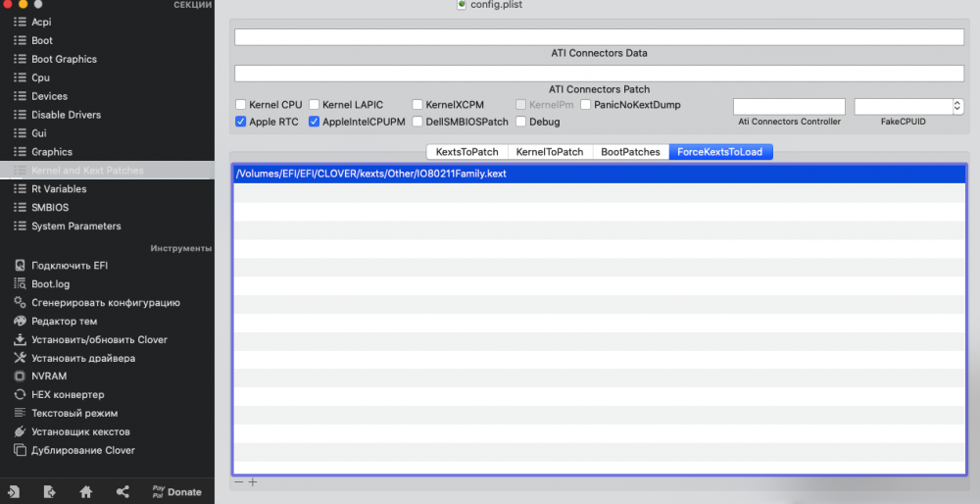This screenshot has height=504, width=980.
Task: Toggle KernelXCPM checkbox
Action: pos(417,104)
